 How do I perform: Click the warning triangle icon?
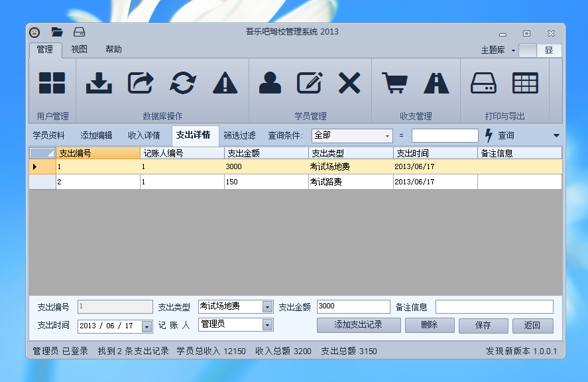coord(225,83)
